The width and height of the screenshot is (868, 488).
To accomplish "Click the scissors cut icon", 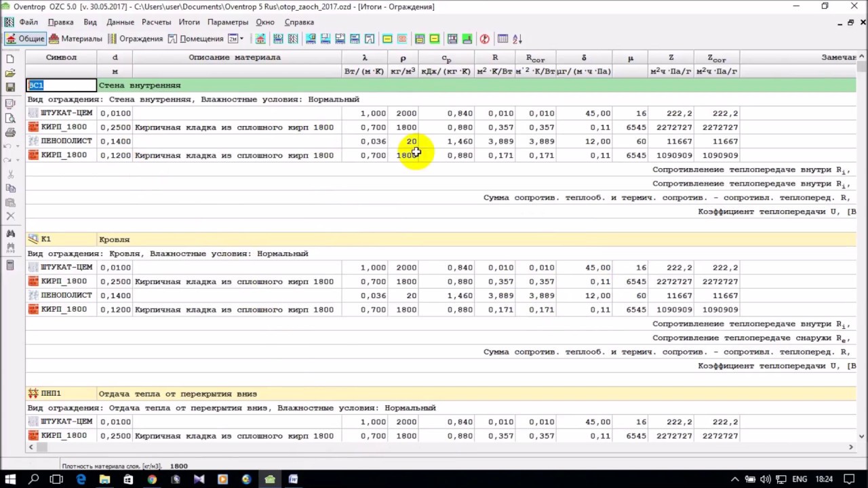I will (10, 175).
